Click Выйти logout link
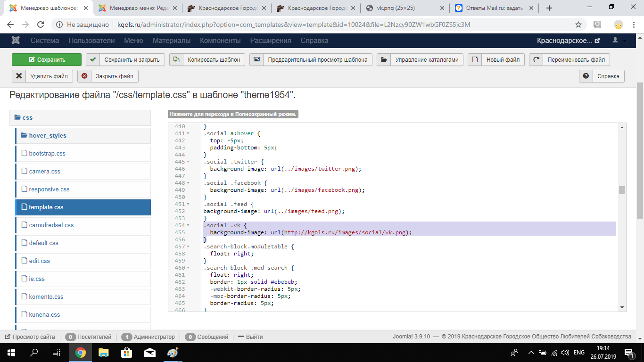The image size is (644, 362). (x=250, y=337)
